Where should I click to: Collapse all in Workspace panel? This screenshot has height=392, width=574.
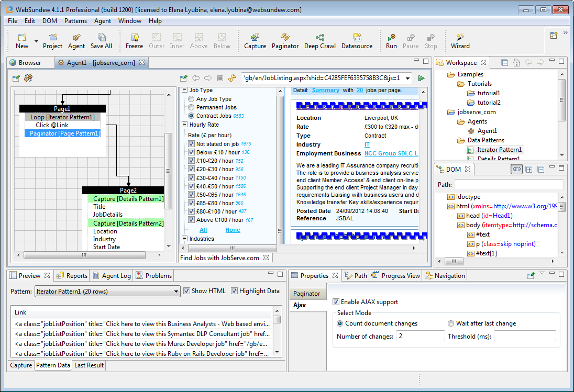504,62
